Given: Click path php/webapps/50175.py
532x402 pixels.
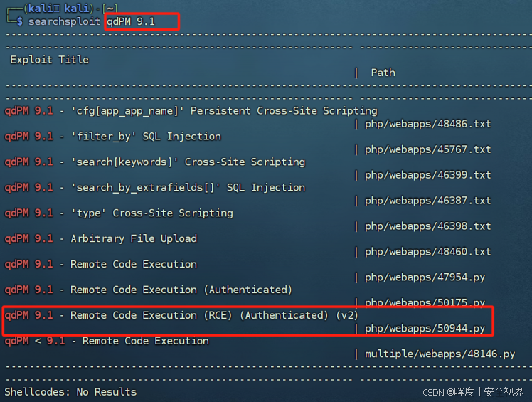Looking at the screenshot, I should pos(425,302).
